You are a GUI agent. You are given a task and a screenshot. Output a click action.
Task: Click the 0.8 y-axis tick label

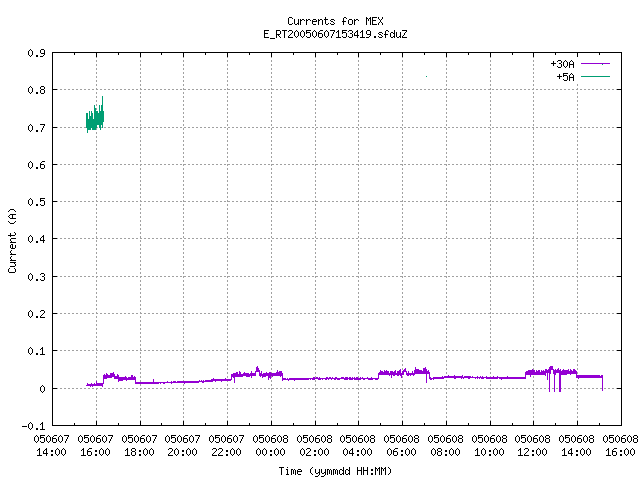tap(36, 90)
